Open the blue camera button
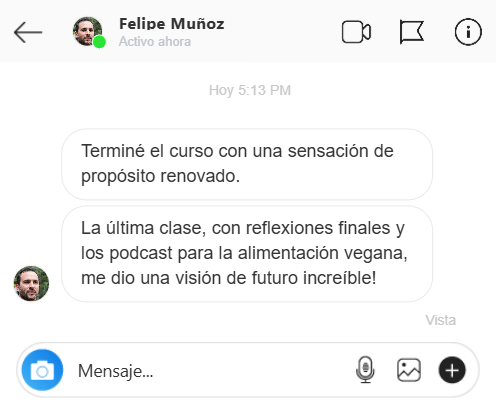The height and width of the screenshot is (415, 496). 42,370
